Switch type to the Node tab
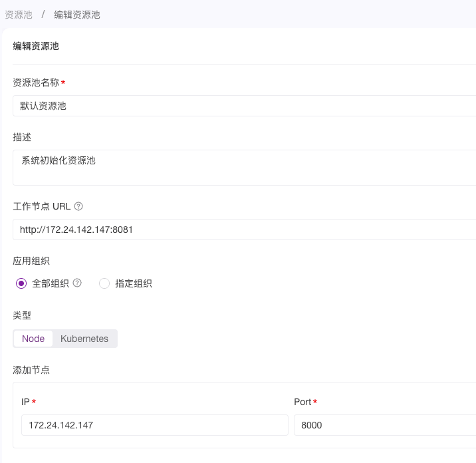The width and height of the screenshot is (476, 463). [x=33, y=339]
